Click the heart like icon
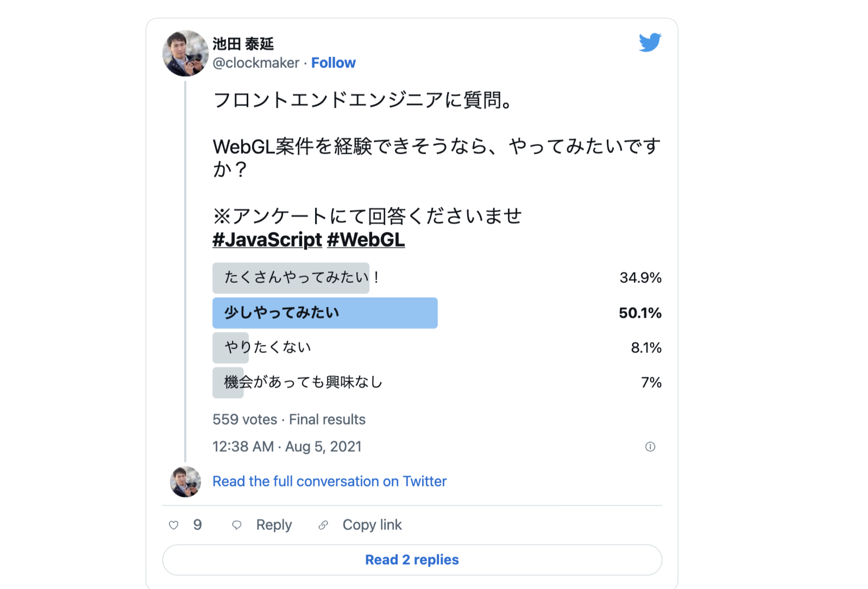Viewport: 868px width, 589px height. (174, 525)
